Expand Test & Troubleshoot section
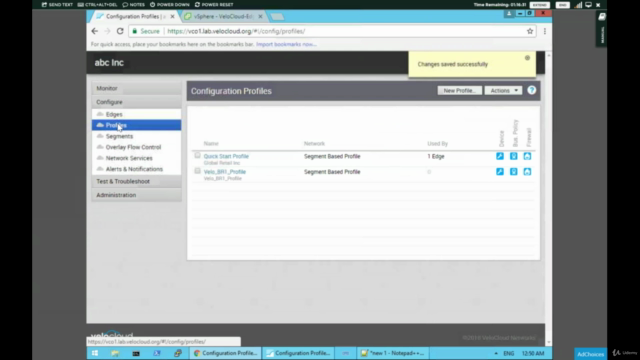 click(136, 181)
